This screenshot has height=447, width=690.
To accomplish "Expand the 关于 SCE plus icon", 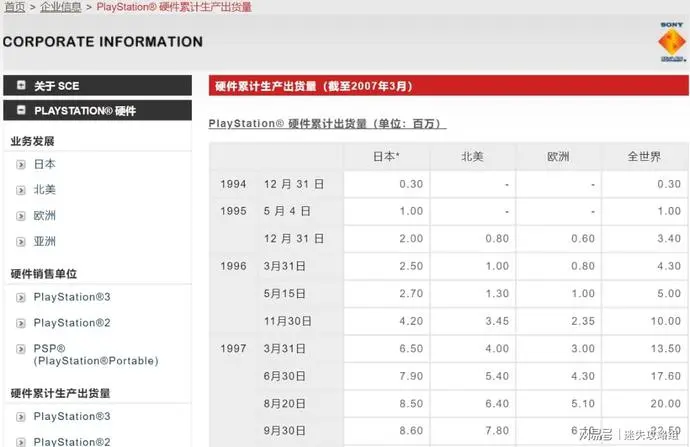I will [21, 85].
